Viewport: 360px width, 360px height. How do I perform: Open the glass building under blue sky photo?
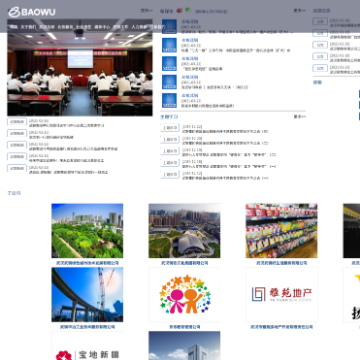click(x=184, y=346)
